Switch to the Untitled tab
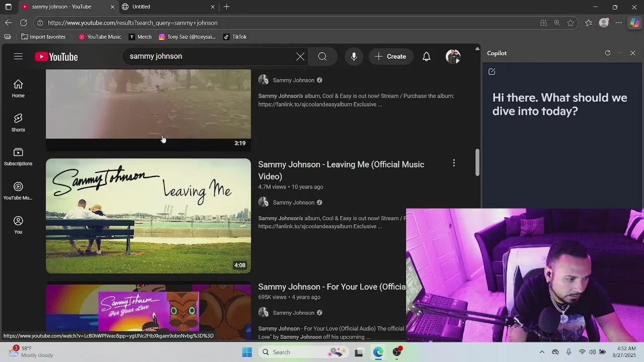The height and width of the screenshot is (362, 644). point(168,7)
